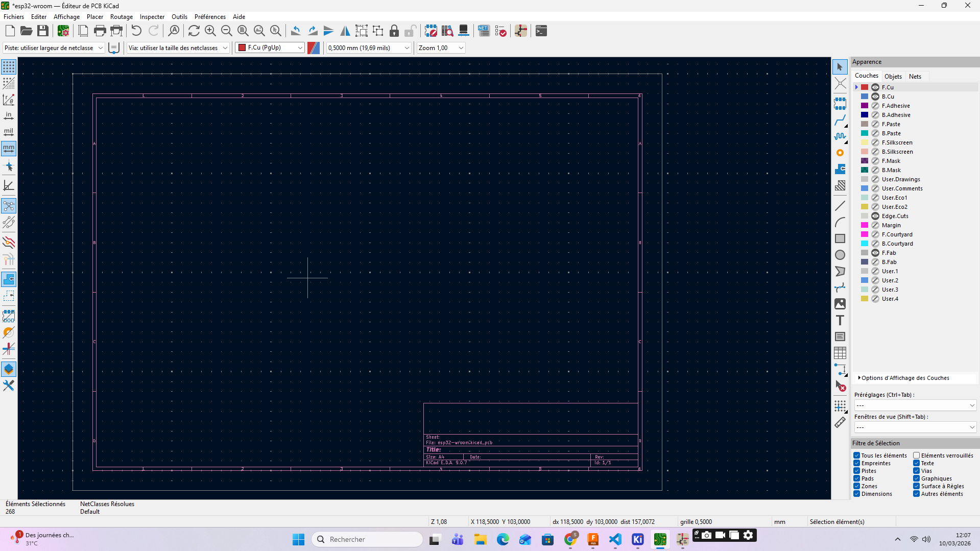Show the F.Silkscreen layer
Viewport: 980px width, 551px height.
(875, 142)
